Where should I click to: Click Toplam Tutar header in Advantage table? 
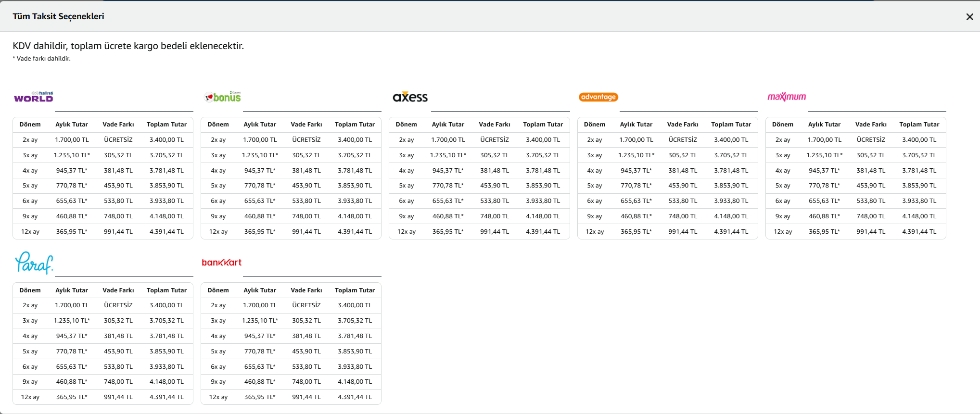731,125
